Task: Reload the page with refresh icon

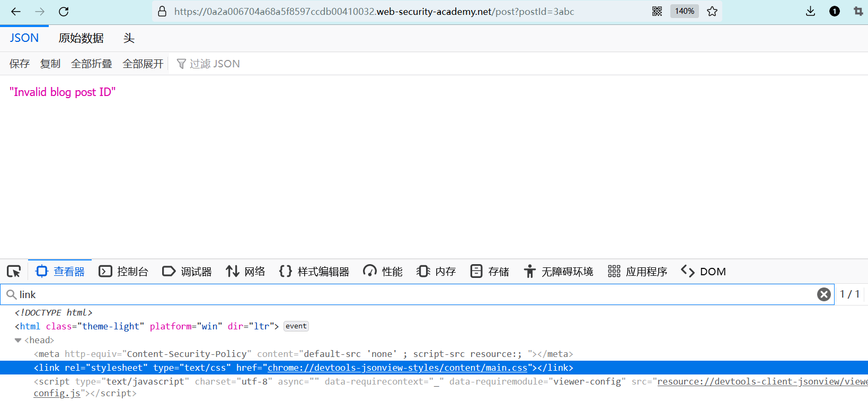Action: [64, 12]
